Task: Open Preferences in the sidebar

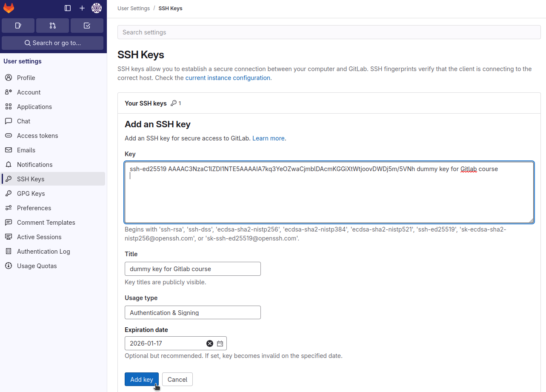Action: (x=34, y=208)
